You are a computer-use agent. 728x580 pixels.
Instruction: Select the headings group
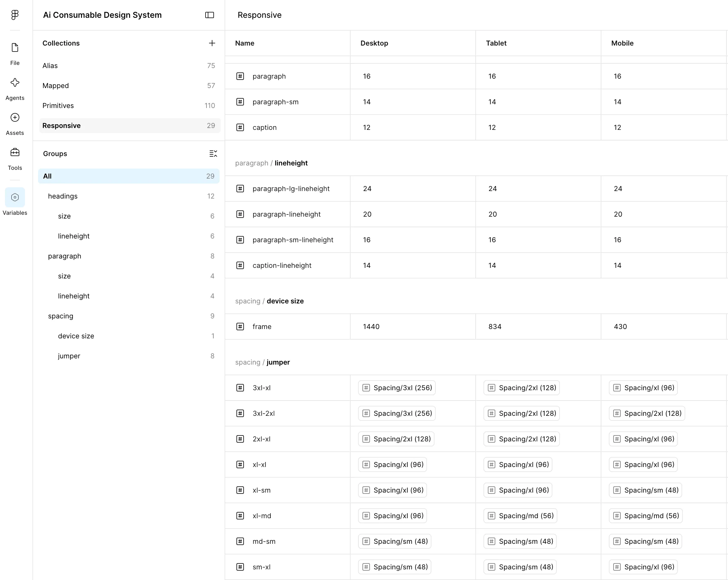[129, 196]
